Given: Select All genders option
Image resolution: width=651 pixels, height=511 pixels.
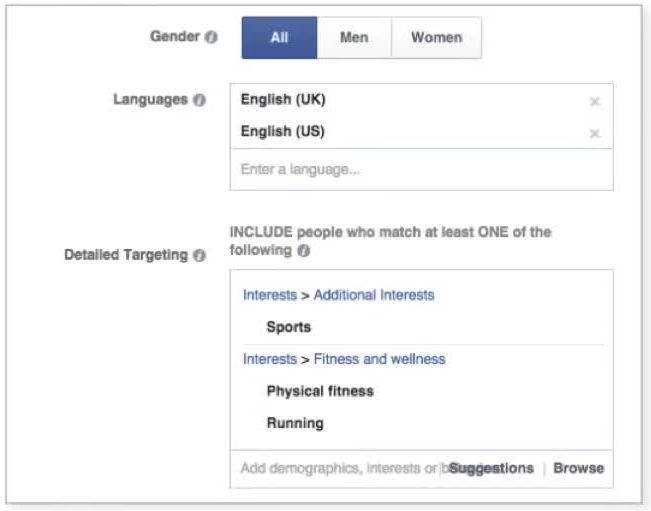Looking at the screenshot, I should tap(279, 38).
